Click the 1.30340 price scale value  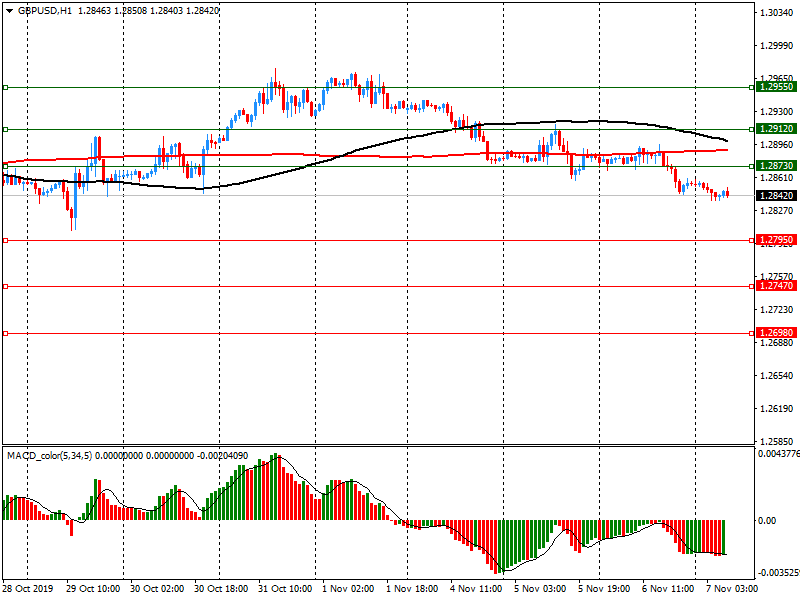776,13
